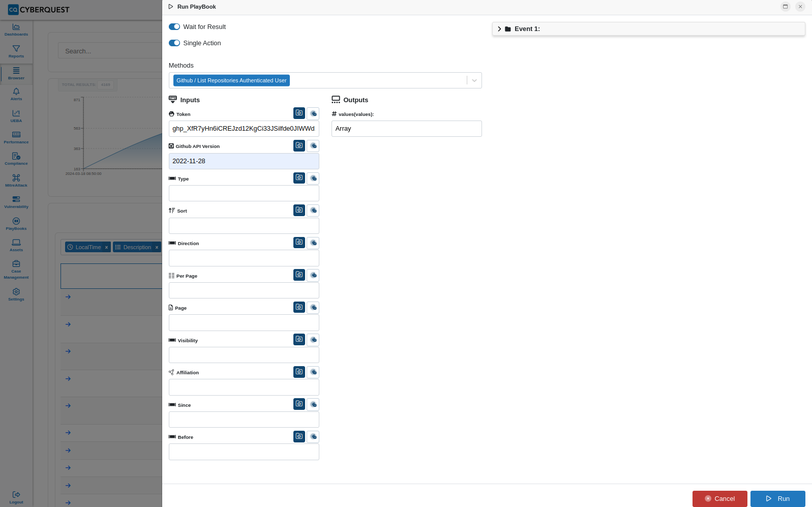Click light pie-chart icon beside Before
The height and width of the screenshot is (507, 812).
[313, 436]
